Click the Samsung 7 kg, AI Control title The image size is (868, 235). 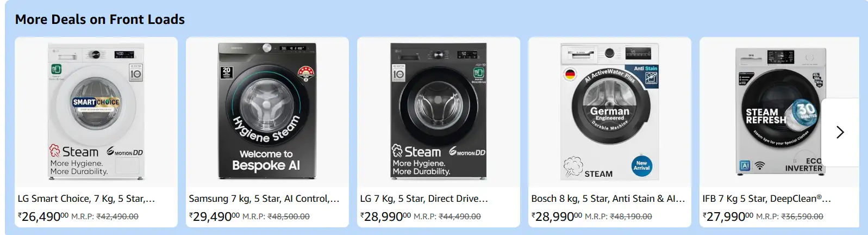pos(264,199)
